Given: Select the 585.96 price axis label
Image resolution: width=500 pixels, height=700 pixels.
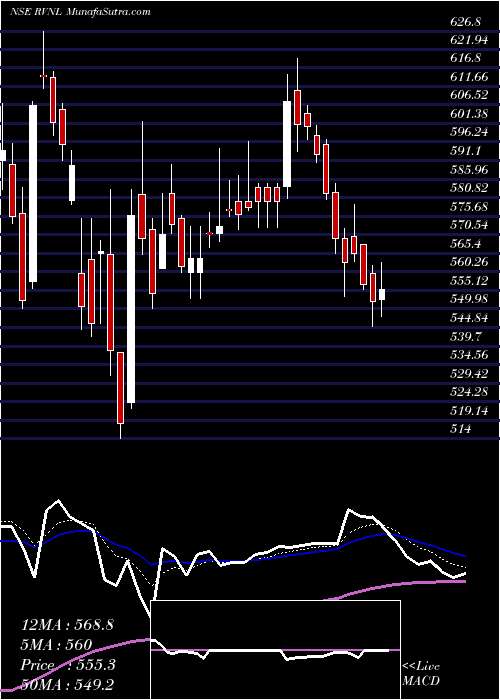Looking at the screenshot, I should 469,170.
